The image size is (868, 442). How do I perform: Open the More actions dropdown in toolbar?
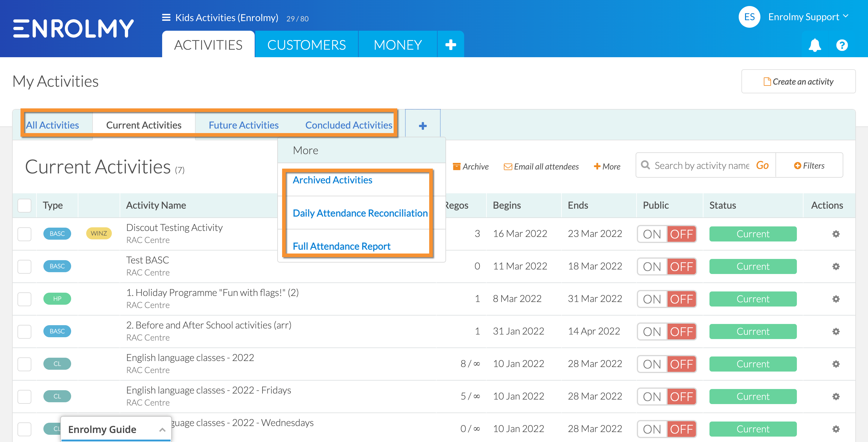pos(607,166)
